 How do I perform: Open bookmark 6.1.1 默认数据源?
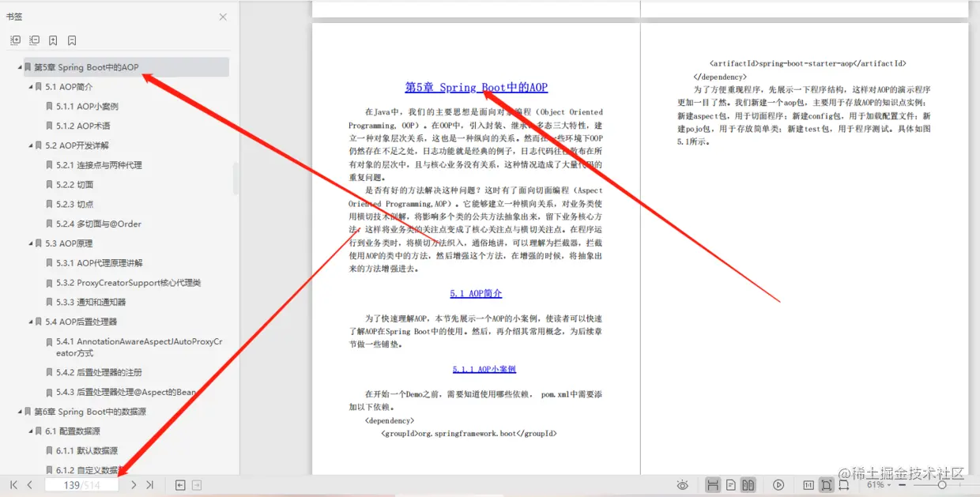tap(87, 451)
